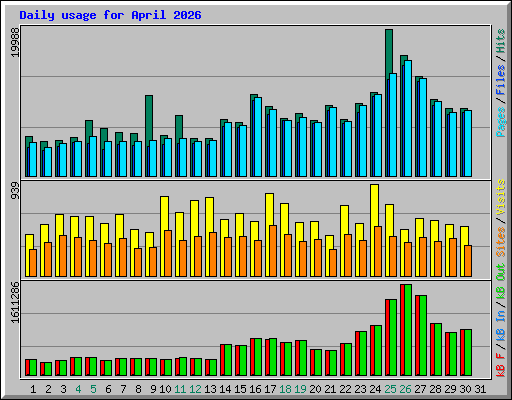Click day 31 on the x-axis
Viewport: 512px width, 400px height.
(480, 389)
